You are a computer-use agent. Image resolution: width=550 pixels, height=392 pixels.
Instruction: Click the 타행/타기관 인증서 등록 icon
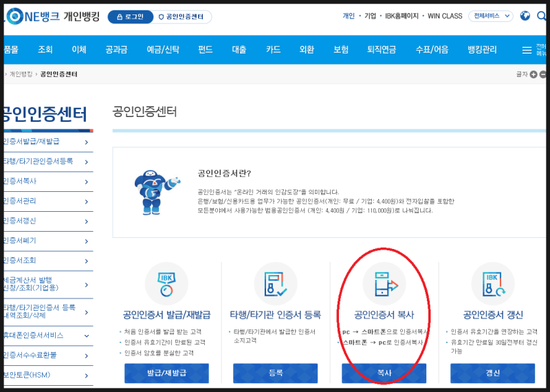point(276,284)
